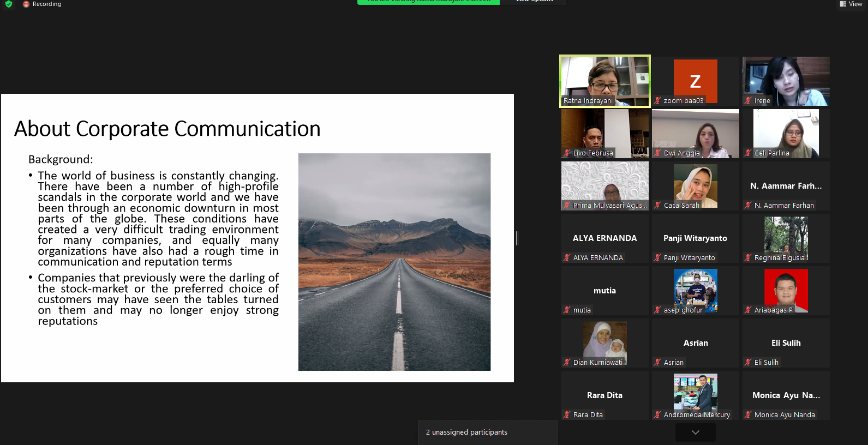This screenshot has width=868, height=445.
Task: Click muted mic icon beside Panji Witaryanto label
Action: 658,257
